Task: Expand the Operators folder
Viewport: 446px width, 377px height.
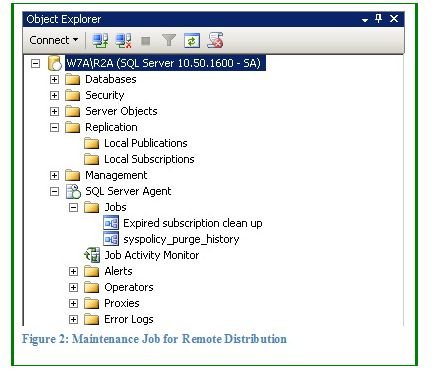Action: point(73,287)
